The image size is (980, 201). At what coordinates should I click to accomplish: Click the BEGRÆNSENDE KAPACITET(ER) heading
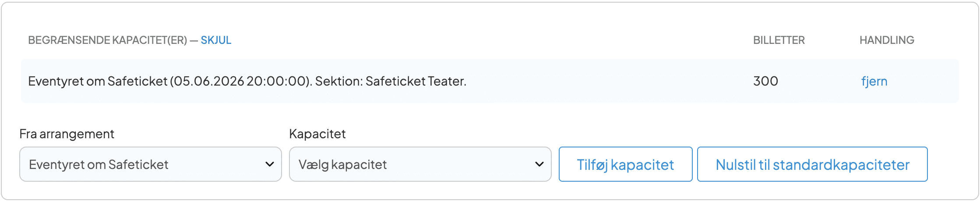click(107, 40)
